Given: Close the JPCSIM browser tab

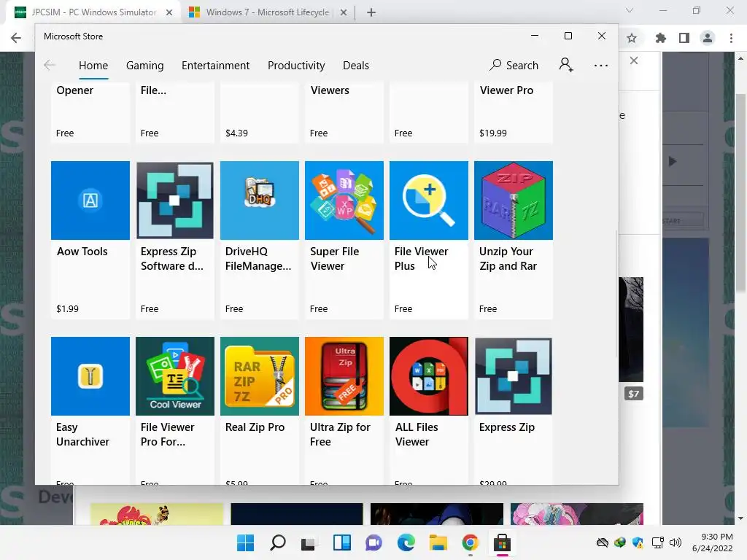Looking at the screenshot, I should 169,12.
